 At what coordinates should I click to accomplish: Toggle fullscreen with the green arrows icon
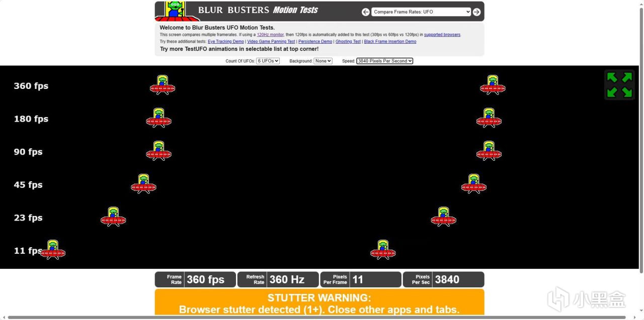[619, 85]
